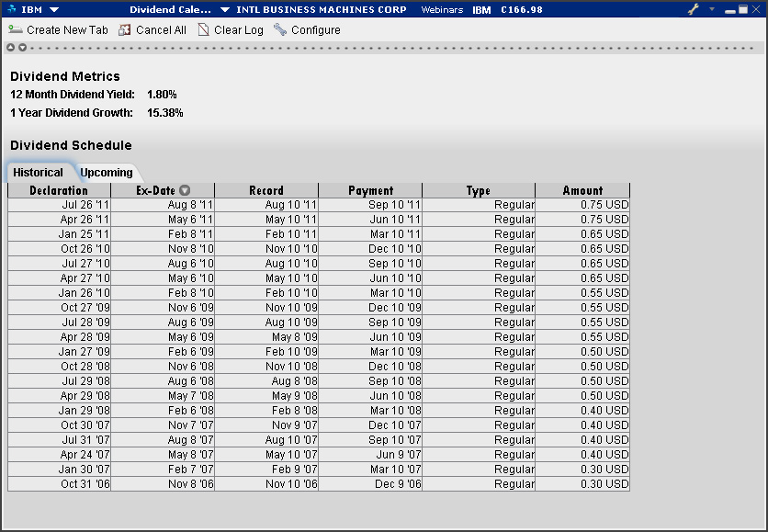Viewport: 768px width, 532px height.
Task: Click record date May 8 '09
Action: pyautogui.click(x=266, y=337)
